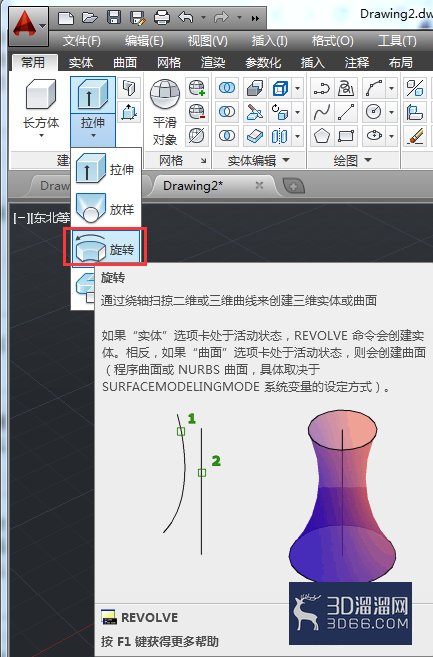Click the Ellipse draw icon
The width and height of the screenshot is (433, 657).
[x=373, y=136]
